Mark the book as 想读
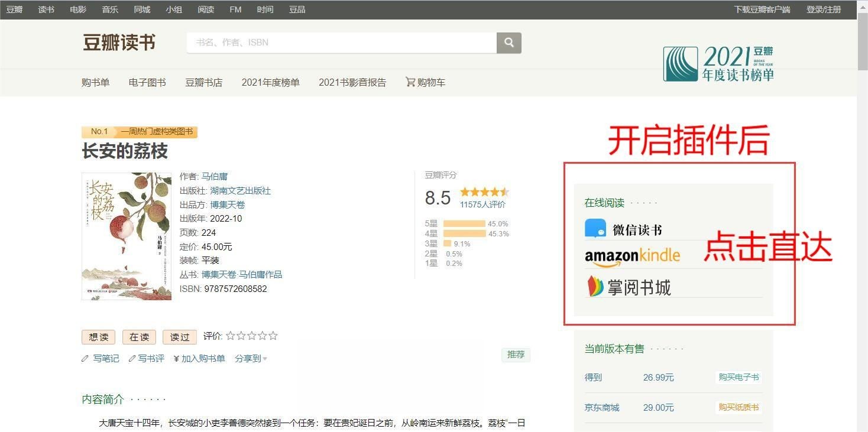 tap(99, 337)
